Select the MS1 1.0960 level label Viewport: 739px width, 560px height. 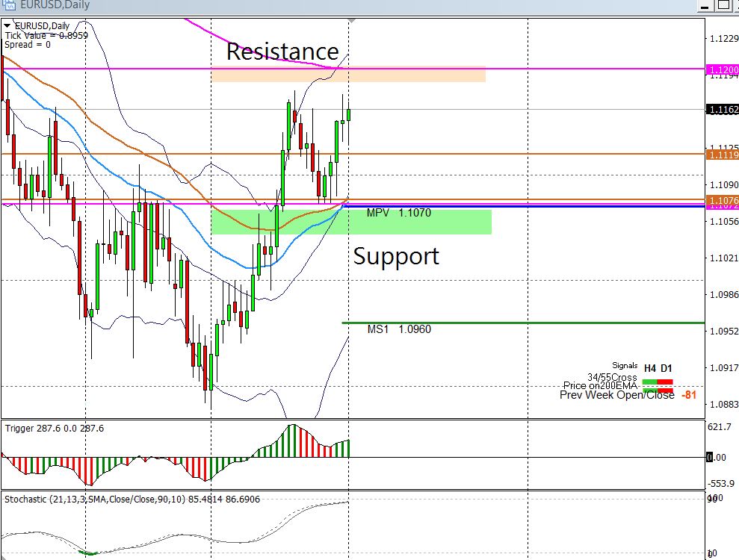click(x=399, y=329)
